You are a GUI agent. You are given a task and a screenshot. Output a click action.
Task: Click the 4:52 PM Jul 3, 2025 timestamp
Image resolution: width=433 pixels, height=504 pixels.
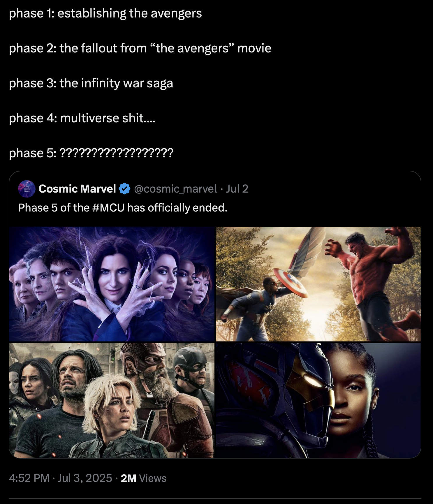pyautogui.click(x=60, y=478)
